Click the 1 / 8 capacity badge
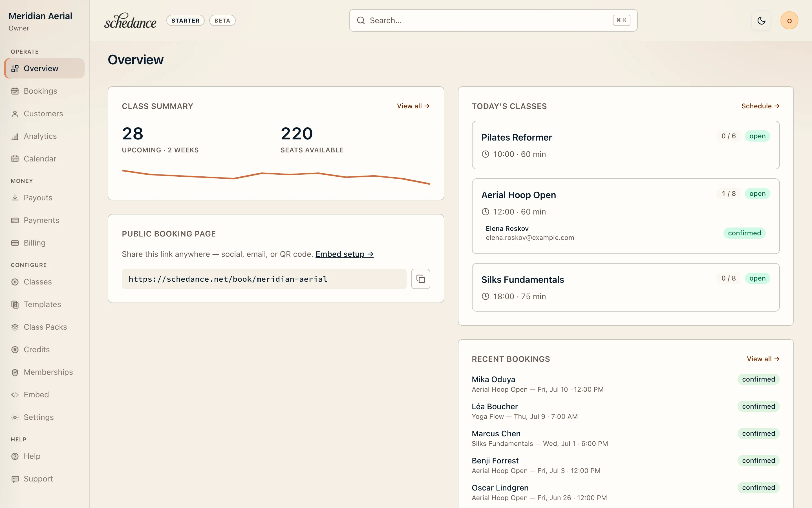This screenshot has width=812, height=508. point(729,194)
